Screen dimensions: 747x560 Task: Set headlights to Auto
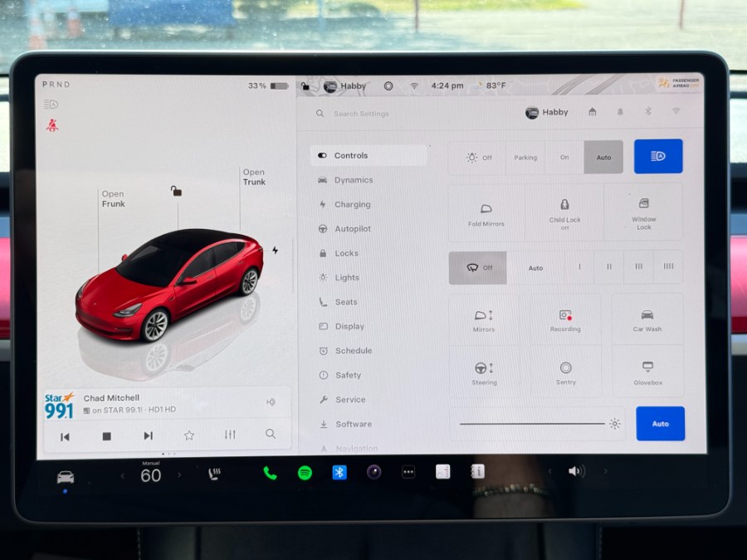click(x=603, y=157)
